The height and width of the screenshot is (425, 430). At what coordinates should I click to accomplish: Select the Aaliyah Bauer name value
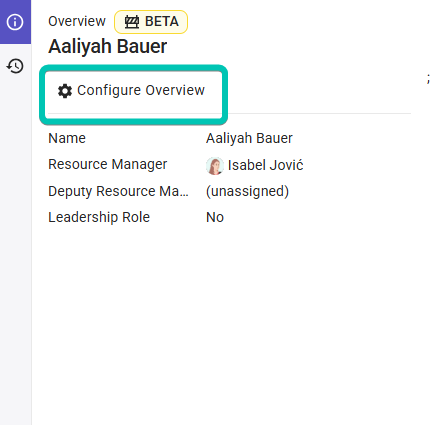[x=249, y=138]
